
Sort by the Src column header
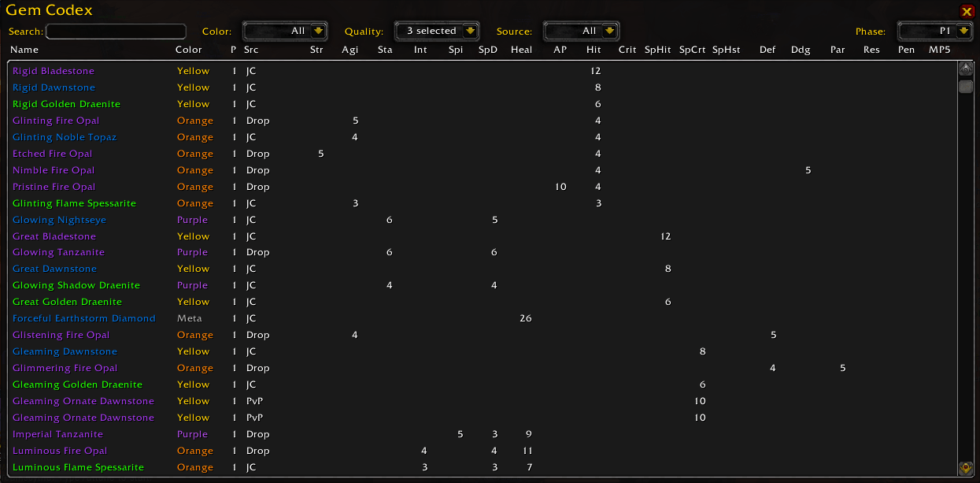pos(251,50)
